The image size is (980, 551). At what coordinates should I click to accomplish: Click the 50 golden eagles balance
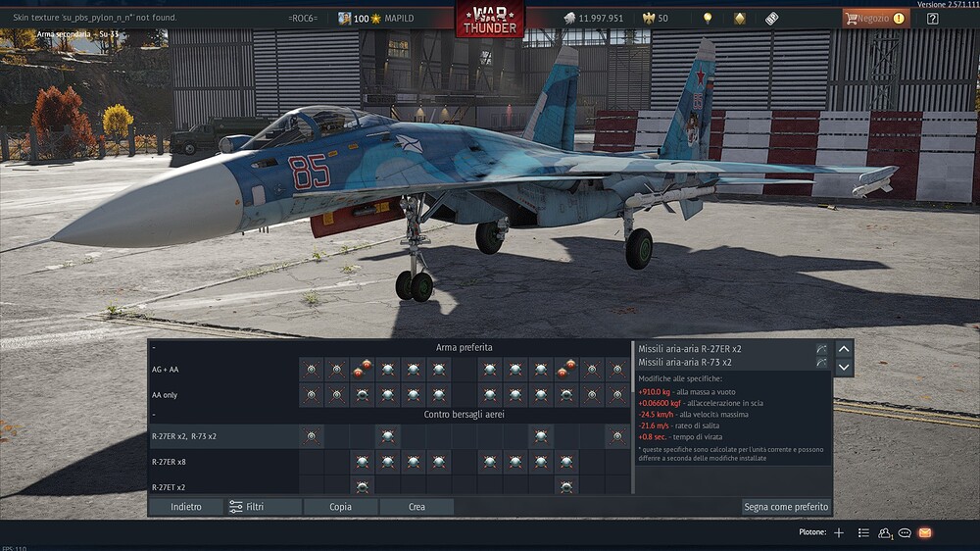click(663, 18)
